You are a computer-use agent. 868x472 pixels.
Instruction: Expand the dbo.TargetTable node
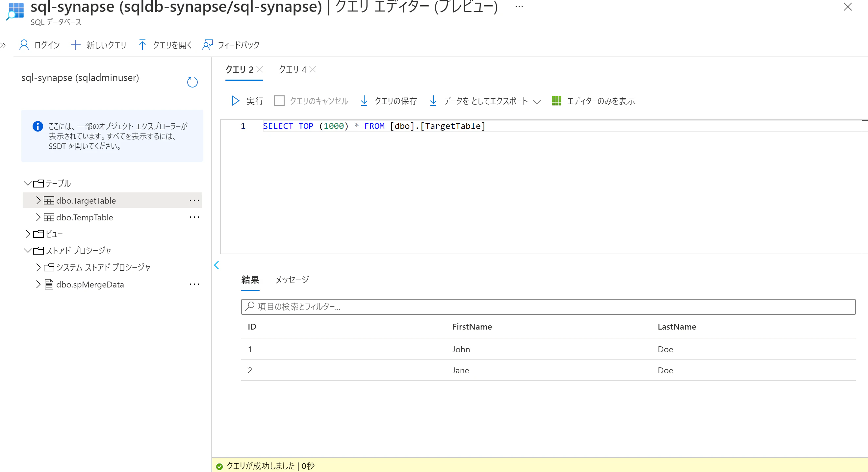38,200
